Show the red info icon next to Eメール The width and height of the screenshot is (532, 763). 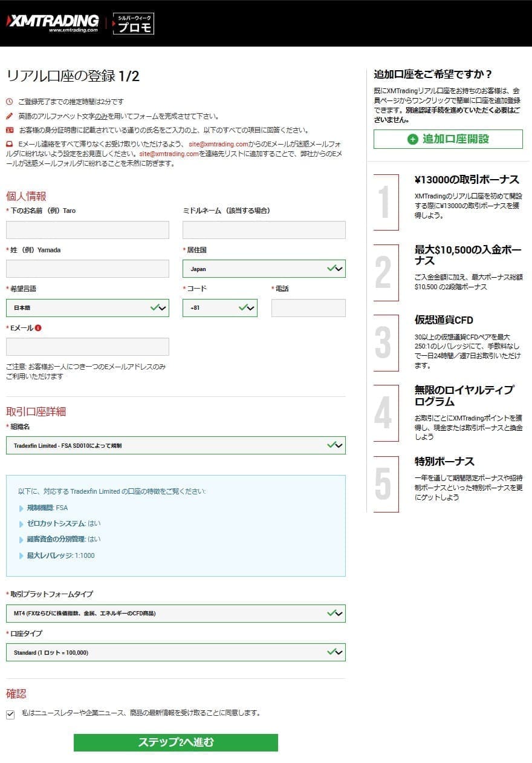[x=38, y=328]
